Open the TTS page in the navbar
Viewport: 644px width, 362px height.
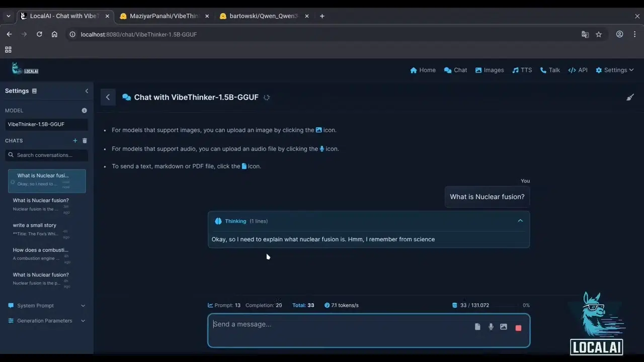[522, 70]
